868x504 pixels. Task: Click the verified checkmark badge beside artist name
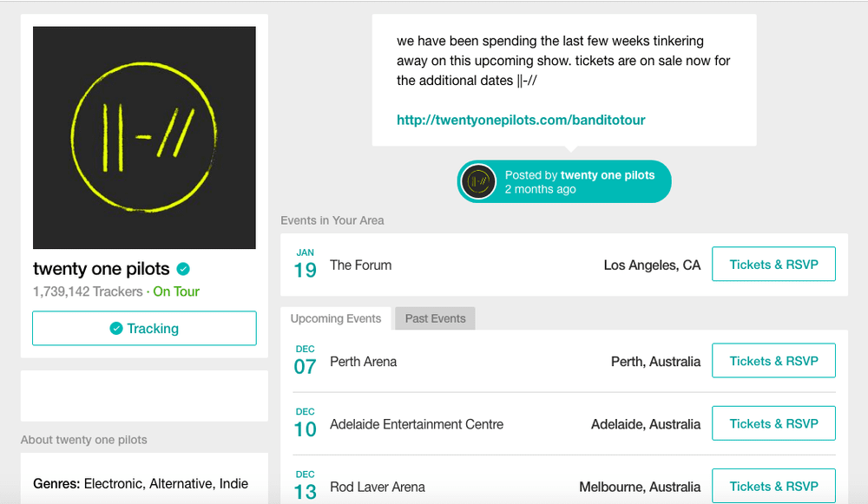pyautogui.click(x=183, y=269)
